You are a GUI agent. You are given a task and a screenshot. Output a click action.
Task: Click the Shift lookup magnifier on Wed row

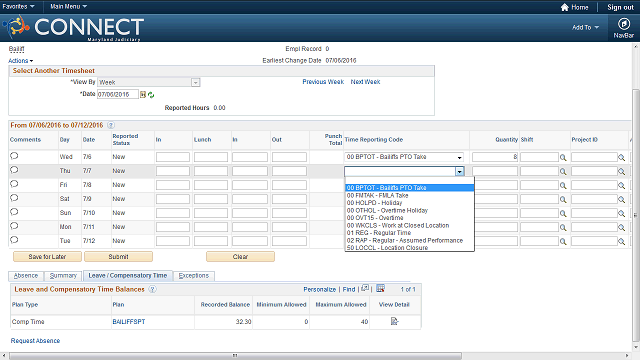pyautogui.click(x=563, y=158)
